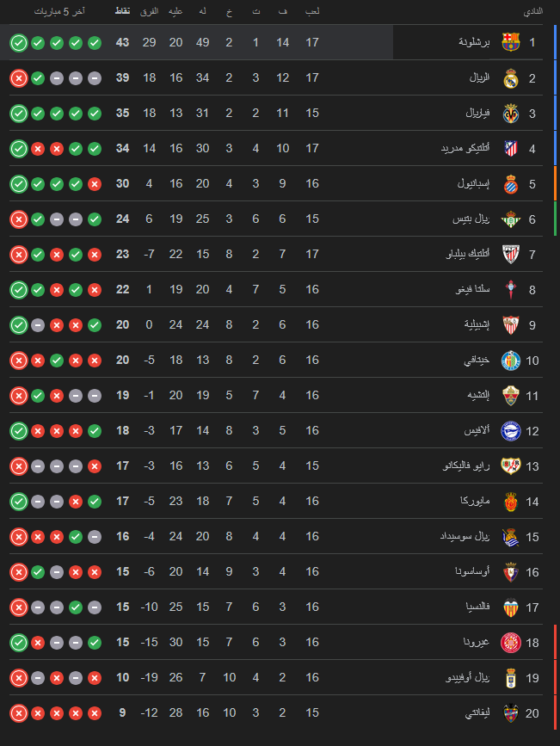The height and width of the screenshot is (746, 560).
Task: Click the Real Betis green crest
Action: pos(511,219)
